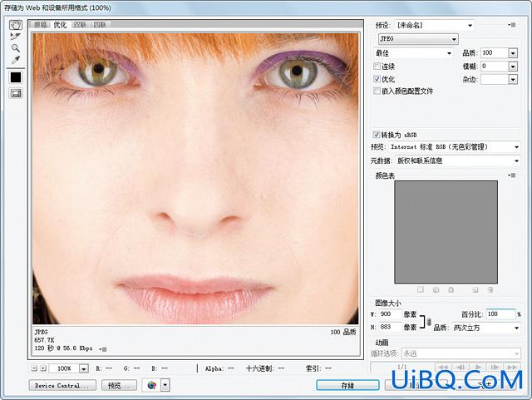The height and width of the screenshot is (400, 532).
Task: Click the '100 品质' preview info text
Action: click(343, 332)
